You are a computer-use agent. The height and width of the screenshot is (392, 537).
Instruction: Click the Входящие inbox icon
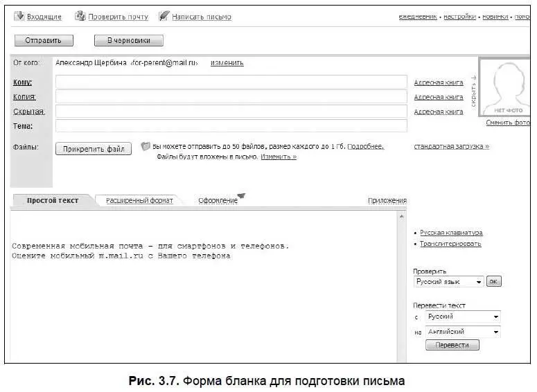[19, 16]
